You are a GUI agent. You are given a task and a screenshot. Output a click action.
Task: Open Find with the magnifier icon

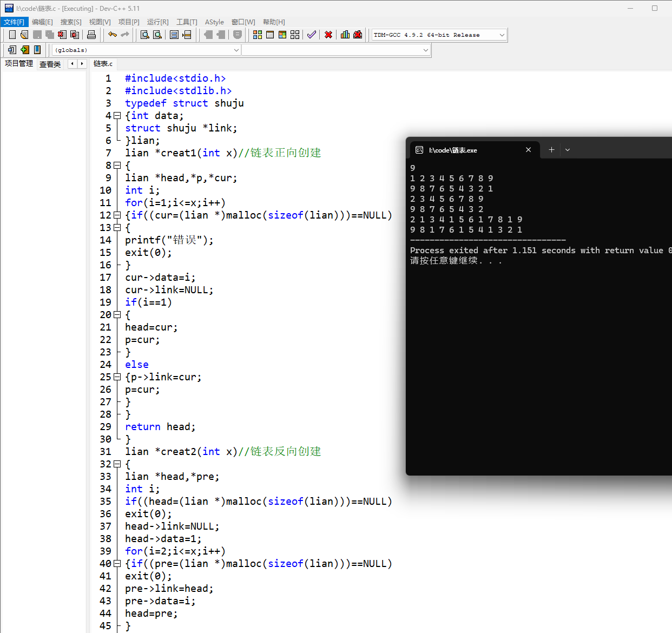click(145, 35)
